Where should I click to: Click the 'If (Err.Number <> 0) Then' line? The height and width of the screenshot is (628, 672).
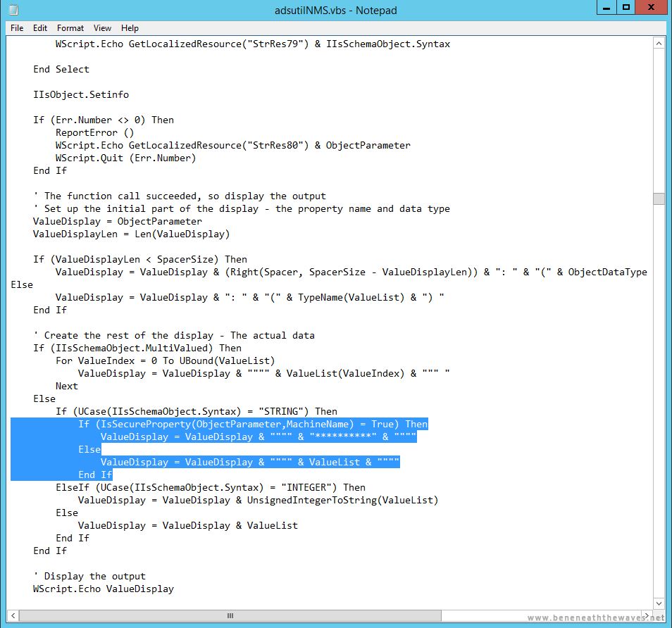click(104, 120)
